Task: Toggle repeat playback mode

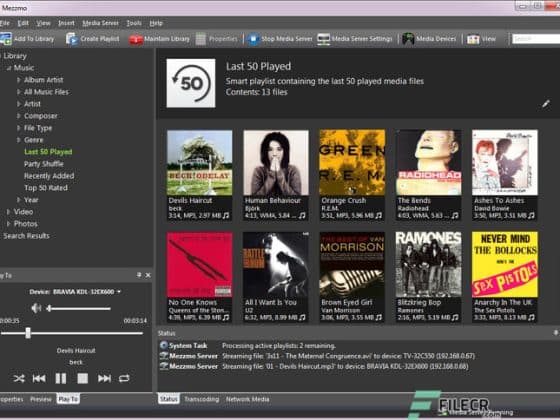Action: click(124, 378)
